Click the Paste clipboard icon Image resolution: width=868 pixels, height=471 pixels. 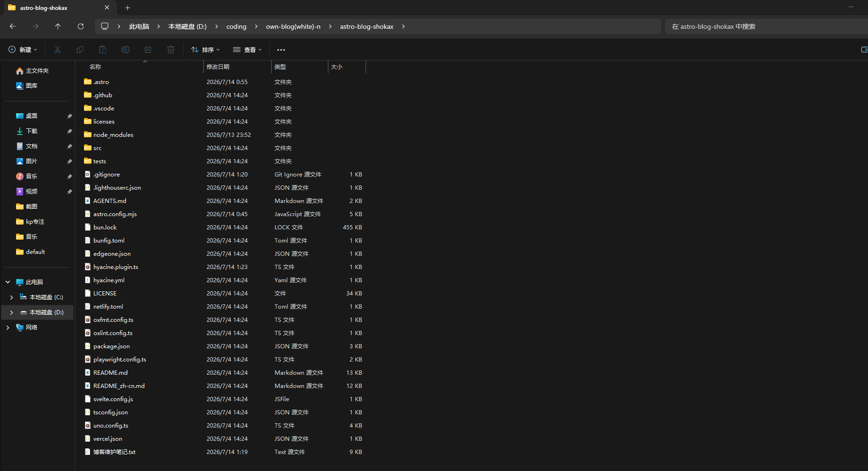point(103,50)
